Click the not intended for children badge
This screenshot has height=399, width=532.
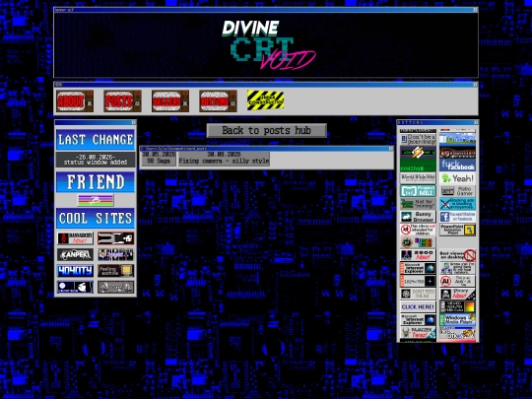coord(418,230)
